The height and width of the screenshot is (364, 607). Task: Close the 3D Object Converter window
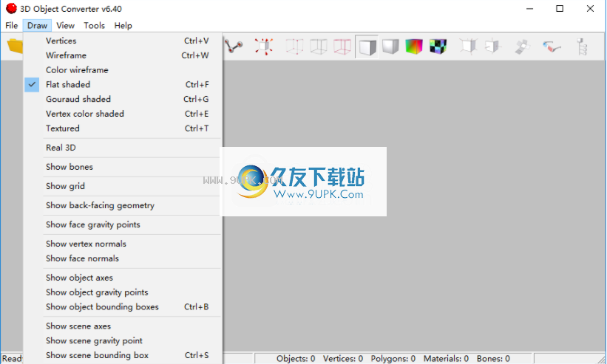[590, 9]
